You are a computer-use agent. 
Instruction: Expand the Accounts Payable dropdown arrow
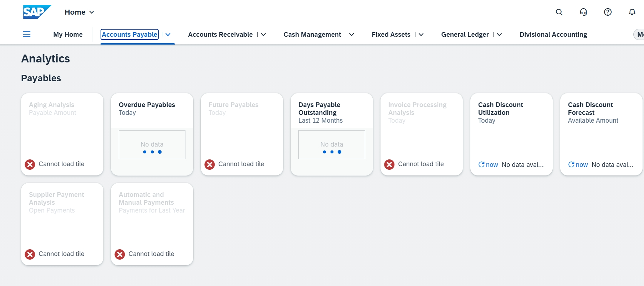pyautogui.click(x=168, y=35)
